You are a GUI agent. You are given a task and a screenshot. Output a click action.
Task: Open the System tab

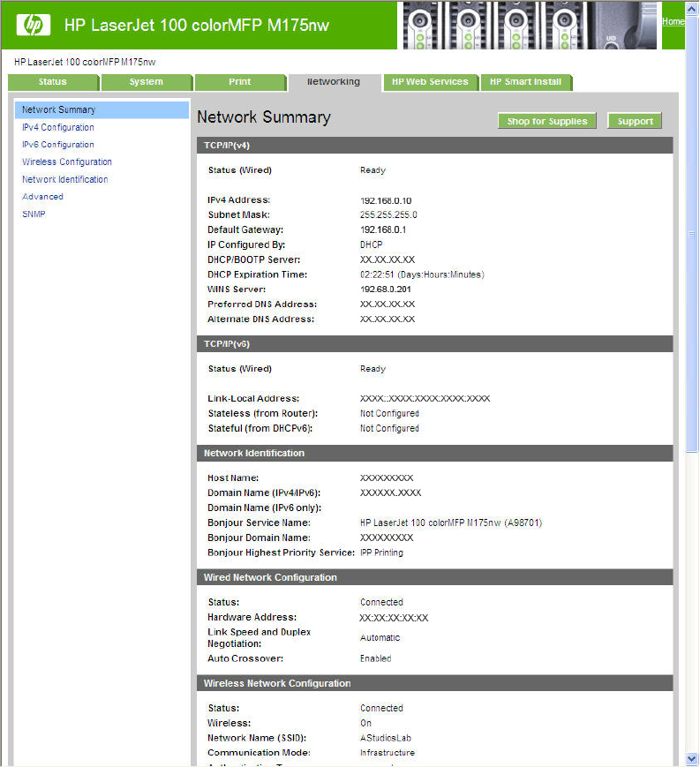[147, 82]
